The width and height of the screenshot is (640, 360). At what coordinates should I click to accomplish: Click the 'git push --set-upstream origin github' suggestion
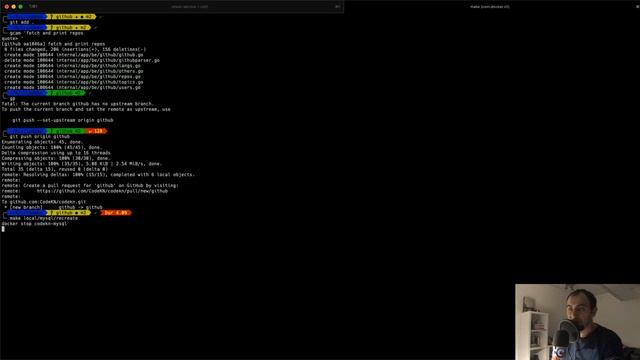tap(63, 120)
